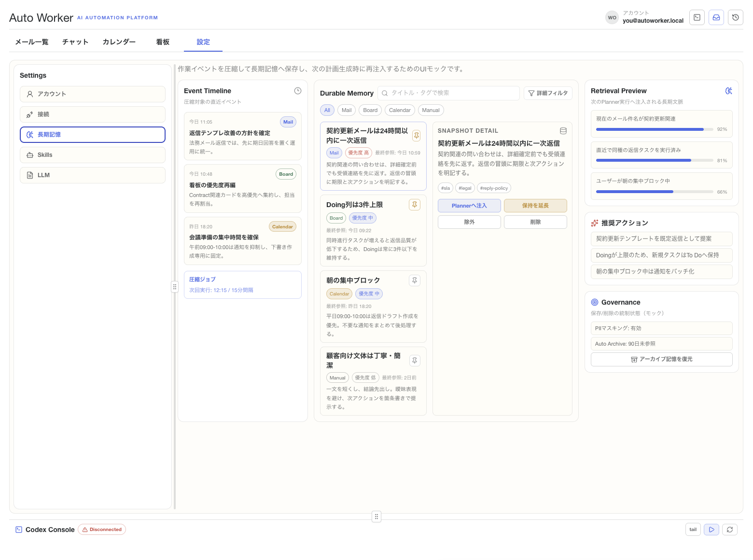The height and width of the screenshot is (560, 753).
Task: Click アーカイブ記憶を復元 button
Action: coord(661,359)
